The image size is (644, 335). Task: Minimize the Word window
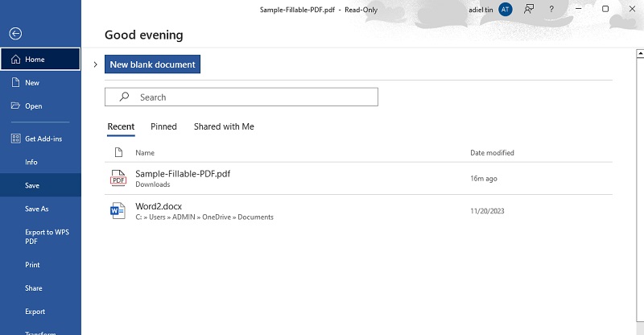pos(578,9)
